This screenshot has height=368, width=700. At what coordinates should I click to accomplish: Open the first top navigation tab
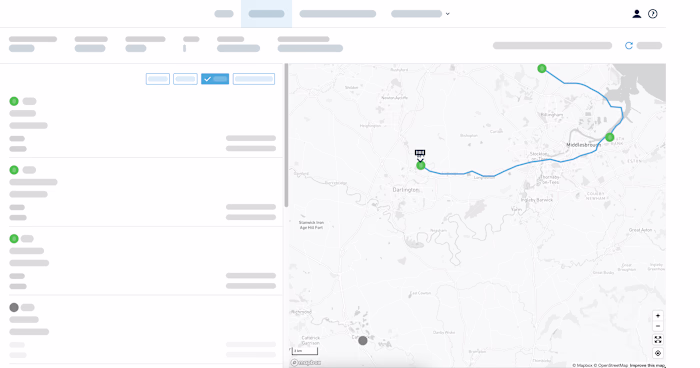(224, 14)
